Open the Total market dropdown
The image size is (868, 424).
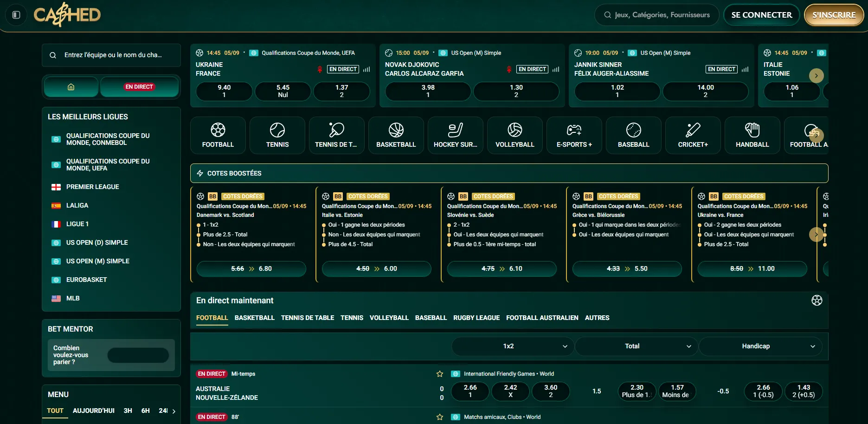tap(636, 346)
